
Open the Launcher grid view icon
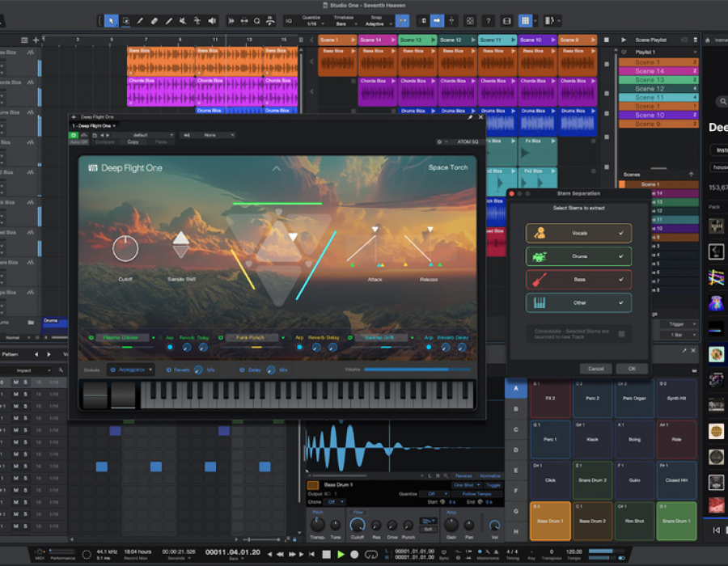525,21
